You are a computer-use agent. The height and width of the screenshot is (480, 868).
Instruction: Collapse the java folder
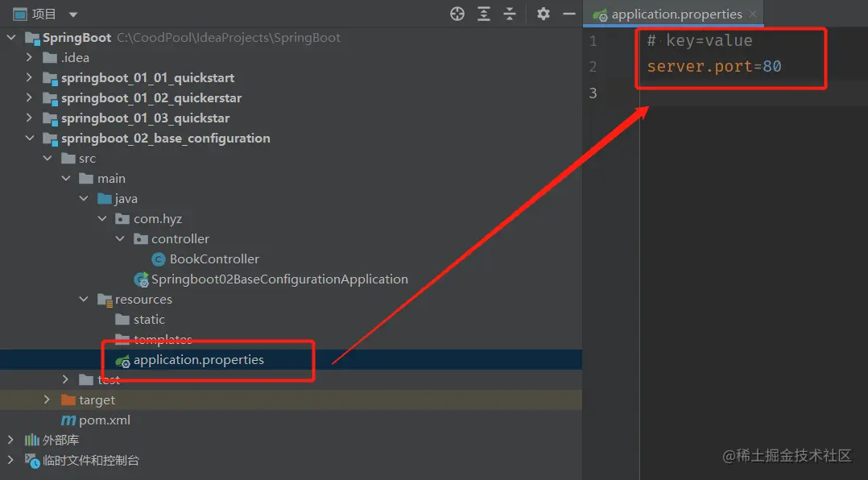pos(84,198)
